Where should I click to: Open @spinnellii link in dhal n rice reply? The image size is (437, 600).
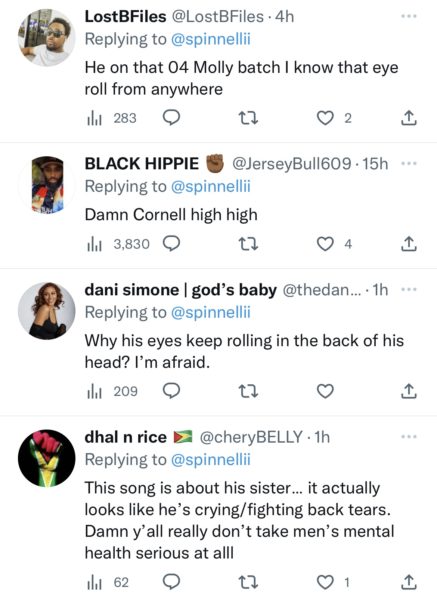pyautogui.click(x=211, y=459)
